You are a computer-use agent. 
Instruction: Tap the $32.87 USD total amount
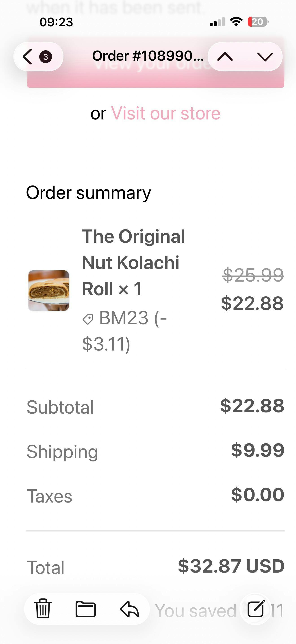click(231, 566)
